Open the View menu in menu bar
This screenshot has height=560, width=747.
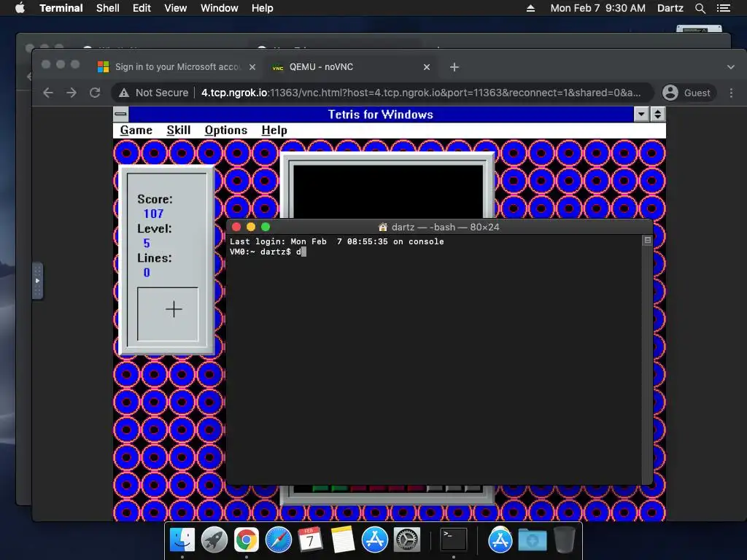click(175, 8)
